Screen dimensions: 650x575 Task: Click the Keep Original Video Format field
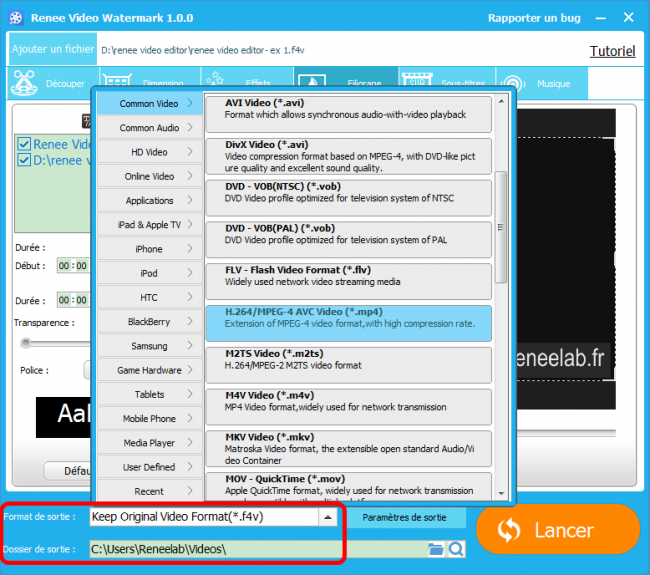pos(204,517)
